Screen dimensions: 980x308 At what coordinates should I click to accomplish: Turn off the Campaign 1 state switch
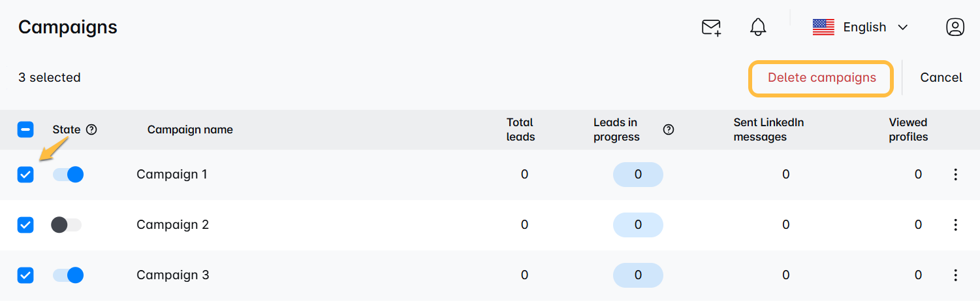(68, 175)
